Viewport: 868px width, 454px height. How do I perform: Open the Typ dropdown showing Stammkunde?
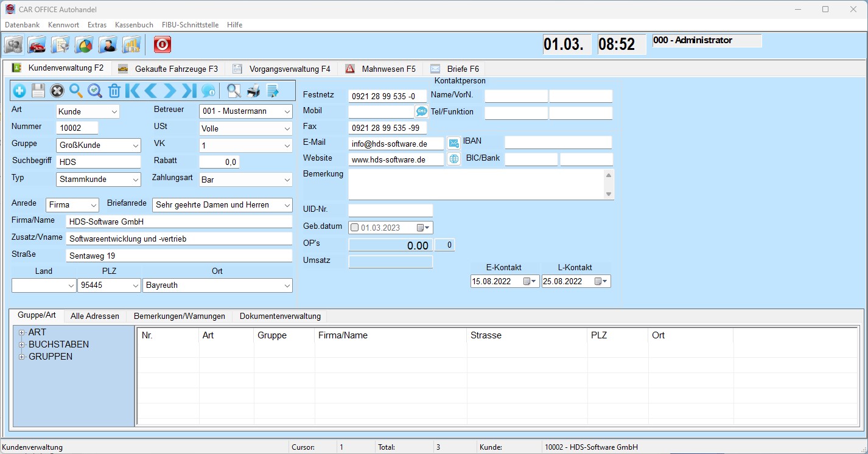click(x=135, y=180)
